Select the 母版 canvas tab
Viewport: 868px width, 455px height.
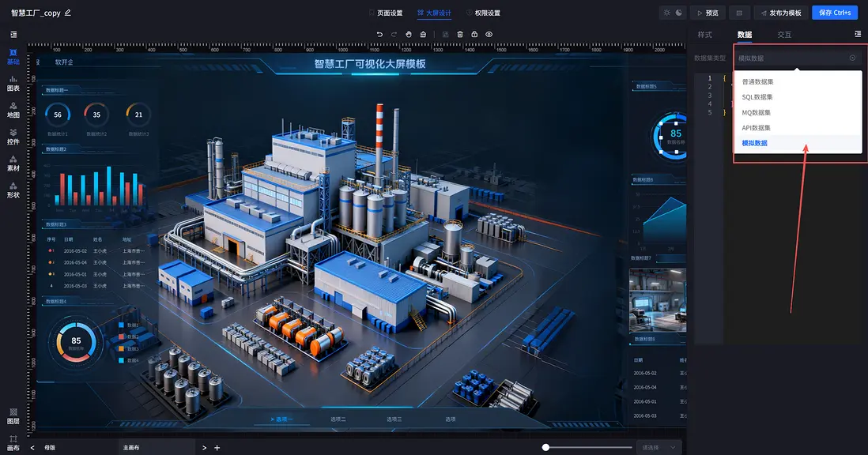pyautogui.click(x=50, y=448)
